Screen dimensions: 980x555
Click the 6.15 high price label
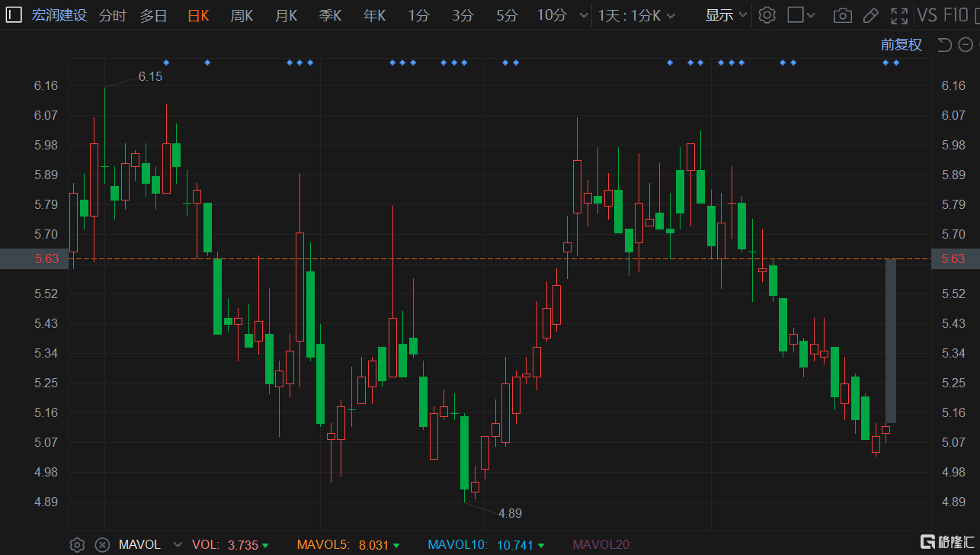[x=150, y=76]
